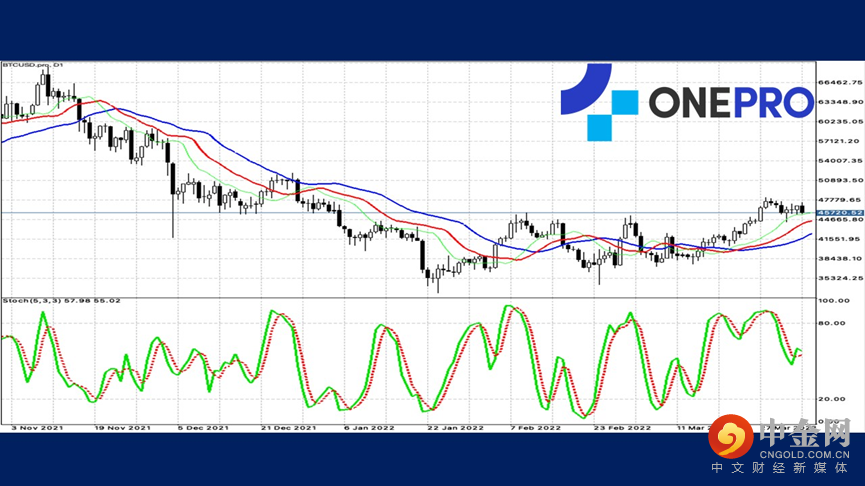Select the 22 Jan 2022 date label
Viewport: 865px width, 486px height.
pyautogui.click(x=455, y=427)
